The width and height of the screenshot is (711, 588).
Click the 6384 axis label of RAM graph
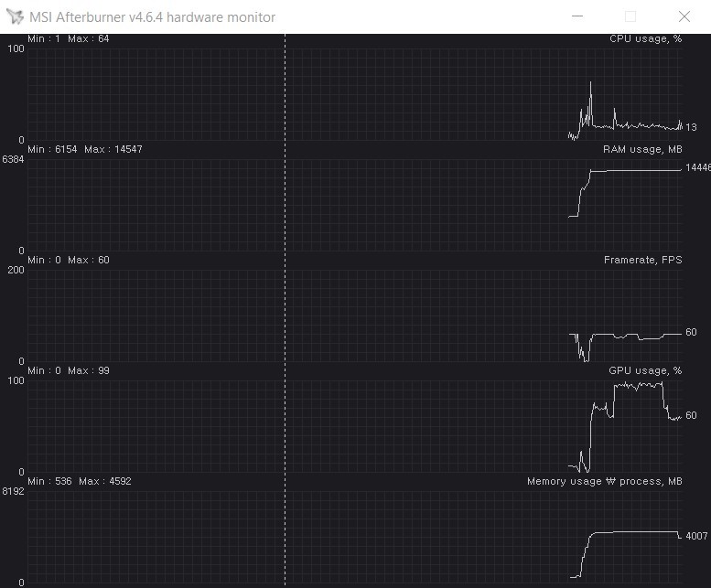click(13, 159)
